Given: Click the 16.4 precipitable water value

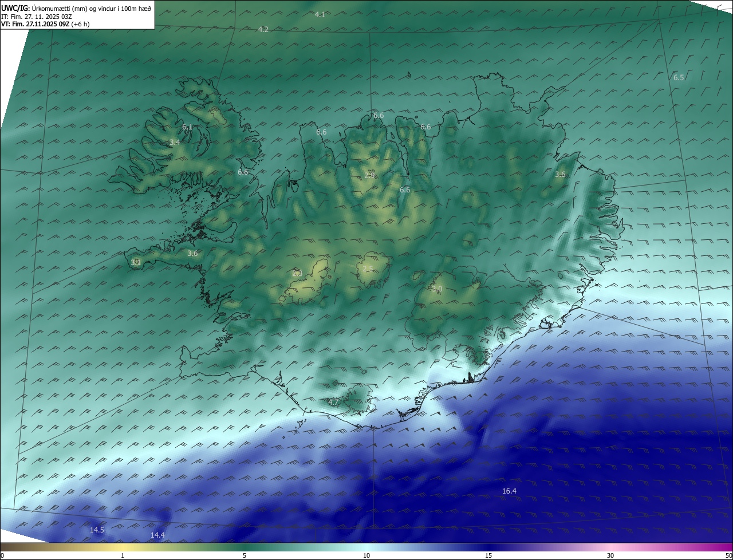Looking at the screenshot, I should 509,491.
